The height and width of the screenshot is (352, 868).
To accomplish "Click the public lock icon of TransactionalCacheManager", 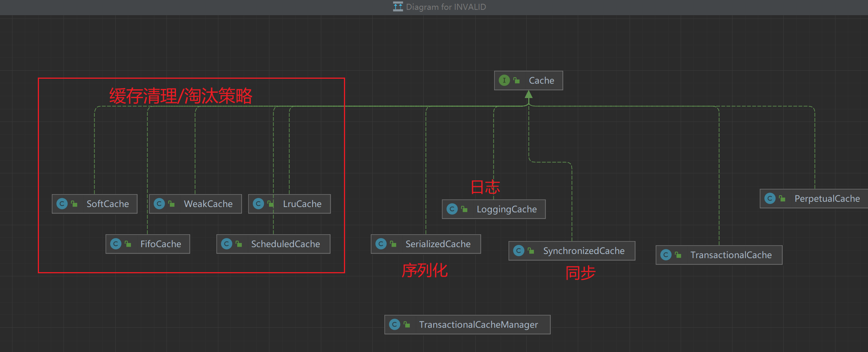I will pos(407,324).
